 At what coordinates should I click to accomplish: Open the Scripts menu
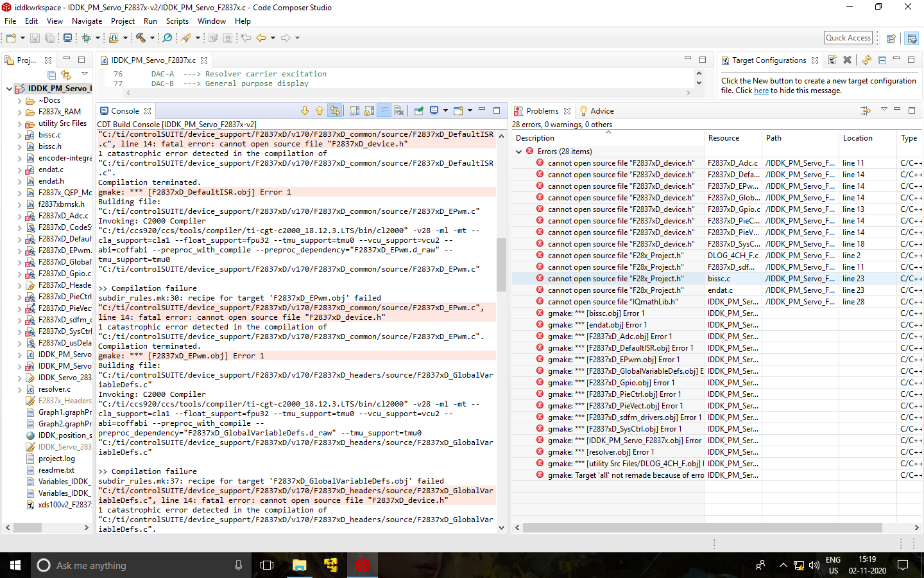(x=177, y=21)
